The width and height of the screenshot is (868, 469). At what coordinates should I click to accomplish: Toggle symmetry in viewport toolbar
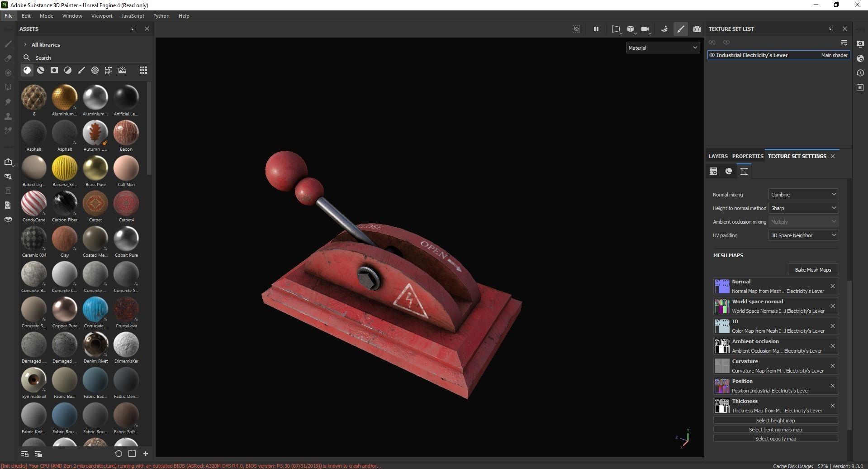[664, 29]
